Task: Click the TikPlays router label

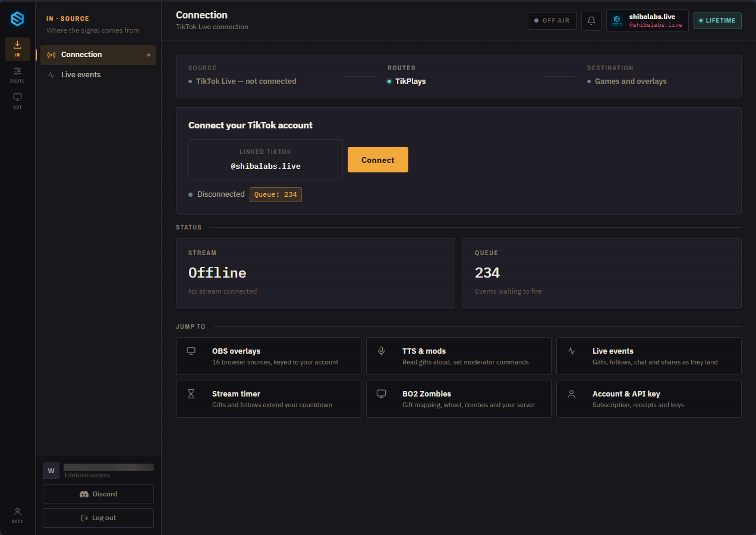Action: click(411, 81)
